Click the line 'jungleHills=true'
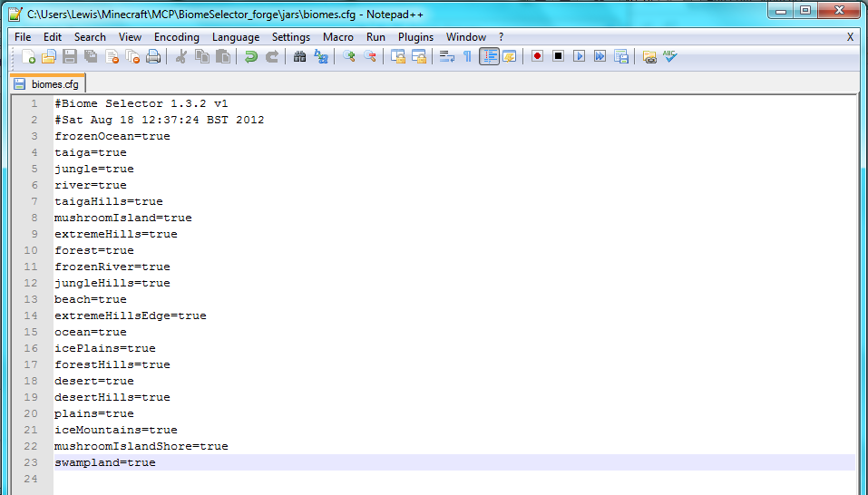Image resolution: width=868 pixels, height=495 pixels. coord(112,283)
